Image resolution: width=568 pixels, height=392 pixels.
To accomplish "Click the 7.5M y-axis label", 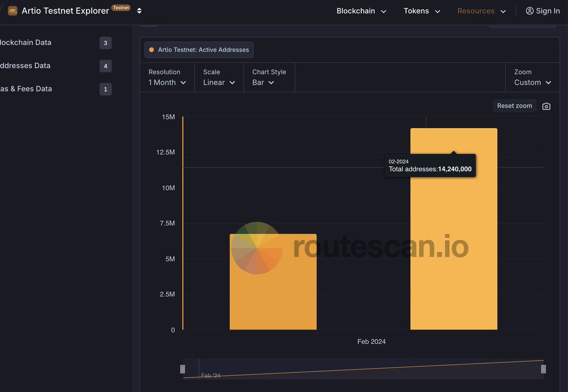I will (167, 223).
